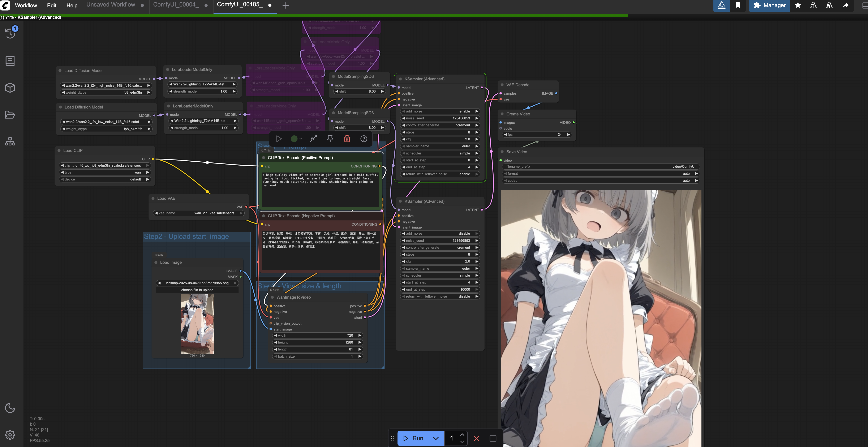This screenshot has height=447, width=868.
Task: Toggle add_noise enable in the top KSampler
Action: (x=440, y=111)
